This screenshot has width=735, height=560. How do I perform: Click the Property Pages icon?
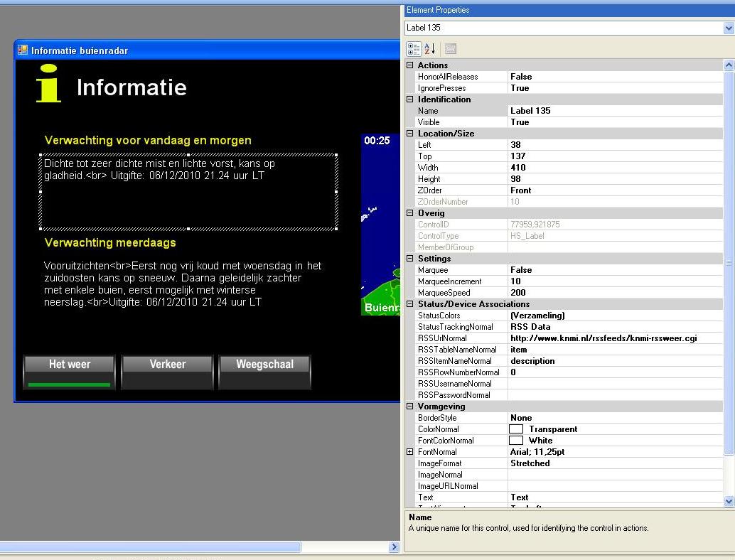451,49
